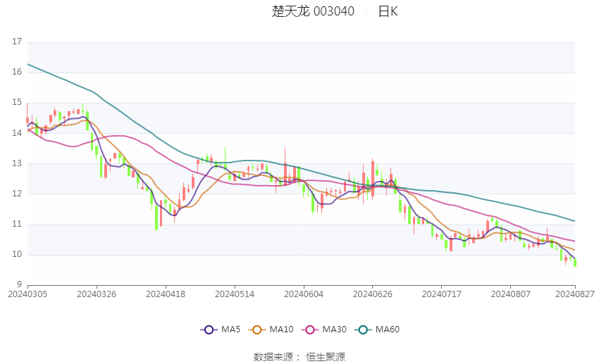Toggle the MA30 legend series
Image resolution: width=599 pixels, height=364 pixels.
(x=324, y=330)
